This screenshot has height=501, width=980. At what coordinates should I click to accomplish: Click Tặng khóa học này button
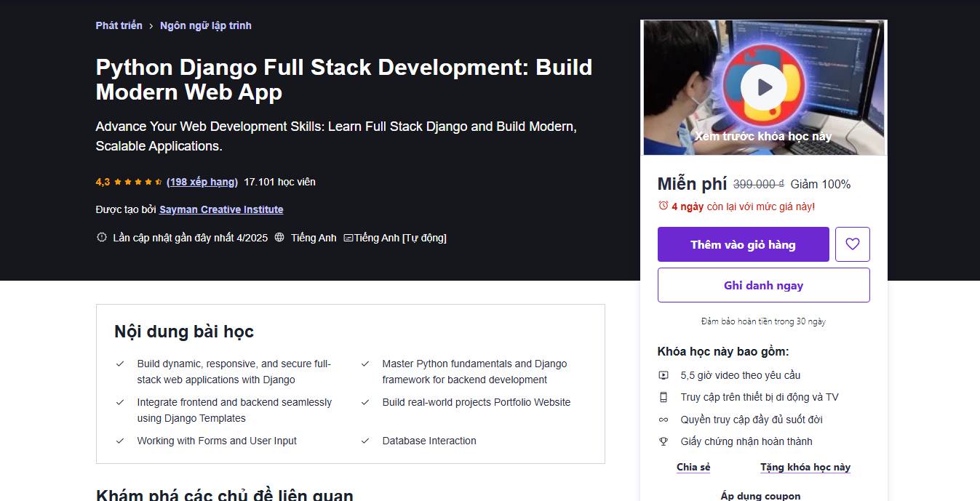click(x=805, y=467)
